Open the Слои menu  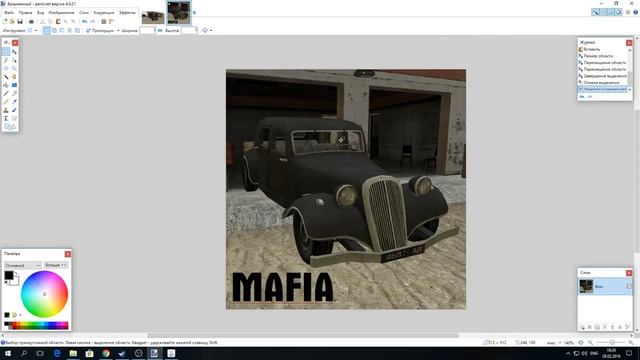[84, 13]
